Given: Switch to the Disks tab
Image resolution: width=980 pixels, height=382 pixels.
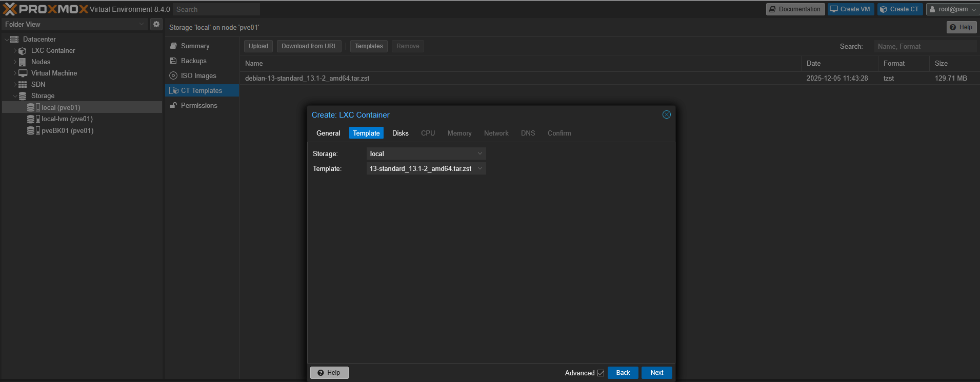Looking at the screenshot, I should (x=400, y=133).
